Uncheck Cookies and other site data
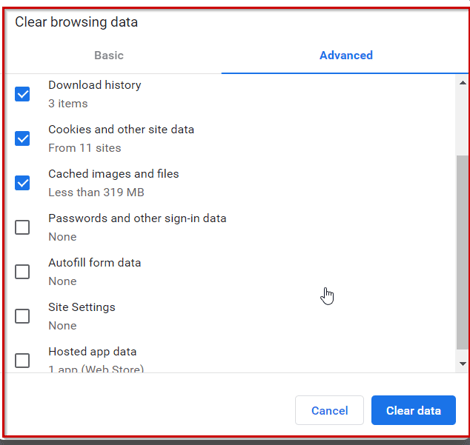Screen dimensions: 470x445 (x=22, y=138)
